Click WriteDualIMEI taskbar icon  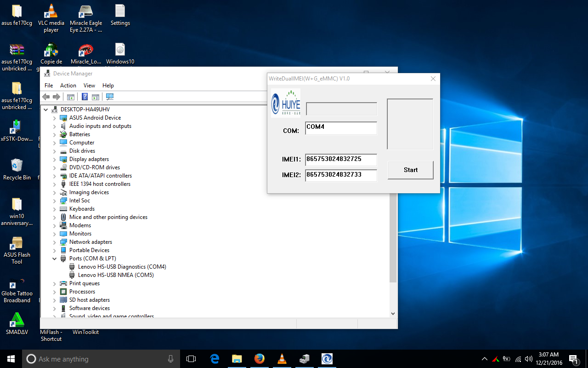point(327,359)
